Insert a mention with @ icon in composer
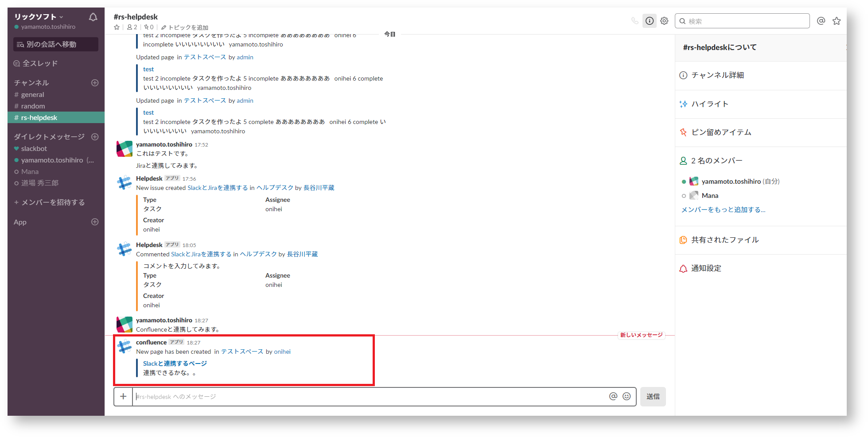 tap(613, 396)
